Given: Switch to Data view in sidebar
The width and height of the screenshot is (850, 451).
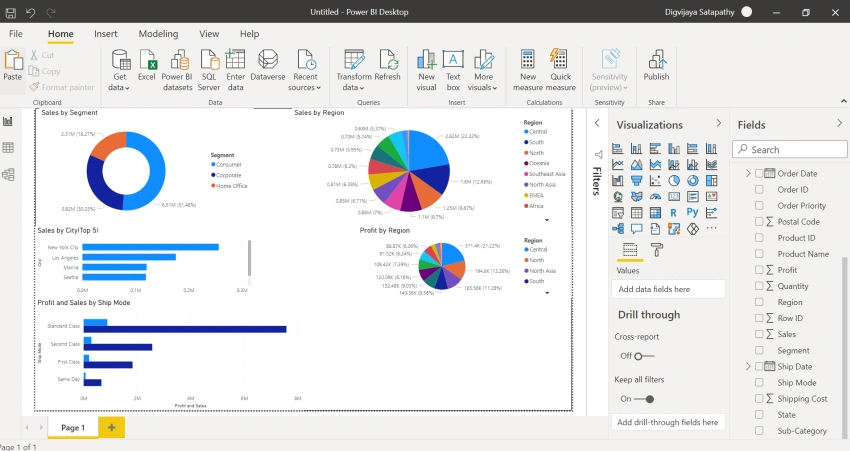Looking at the screenshot, I should 8,147.
